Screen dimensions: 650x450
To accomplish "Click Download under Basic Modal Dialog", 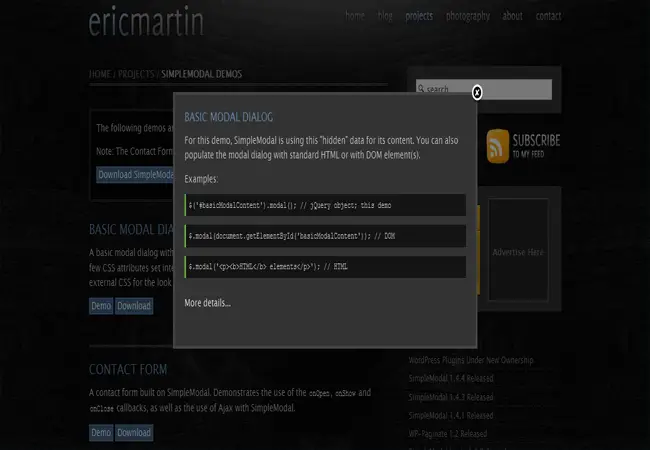I will pyautogui.click(x=134, y=306).
